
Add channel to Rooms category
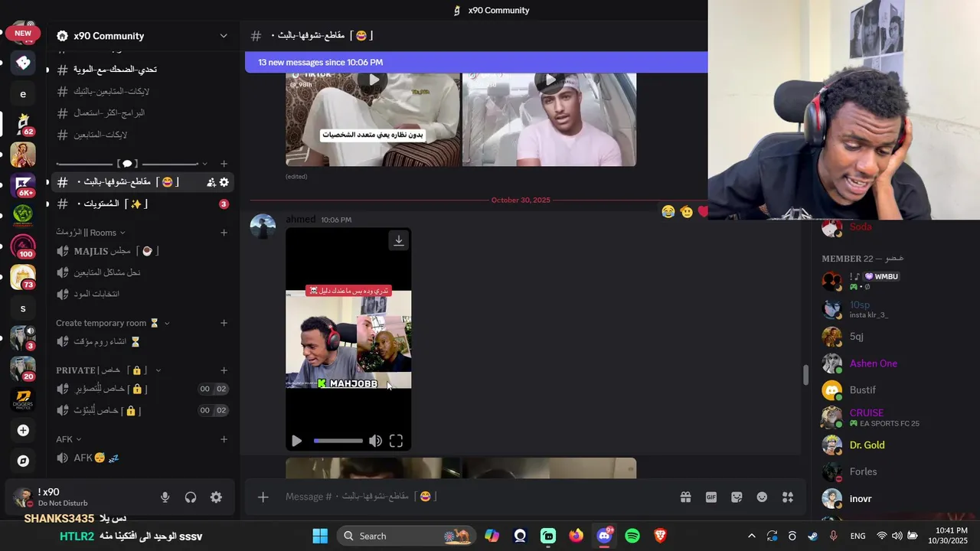[x=224, y=233]
